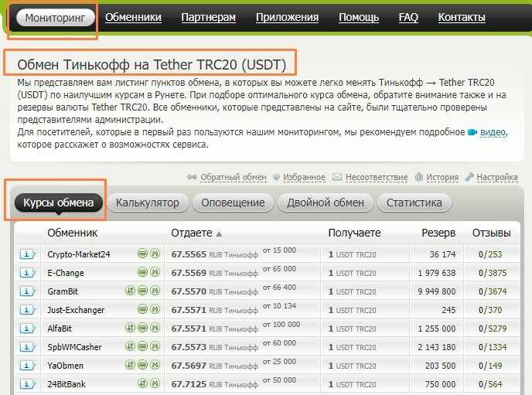Sort by the Резерв column header

pos(438,233)
